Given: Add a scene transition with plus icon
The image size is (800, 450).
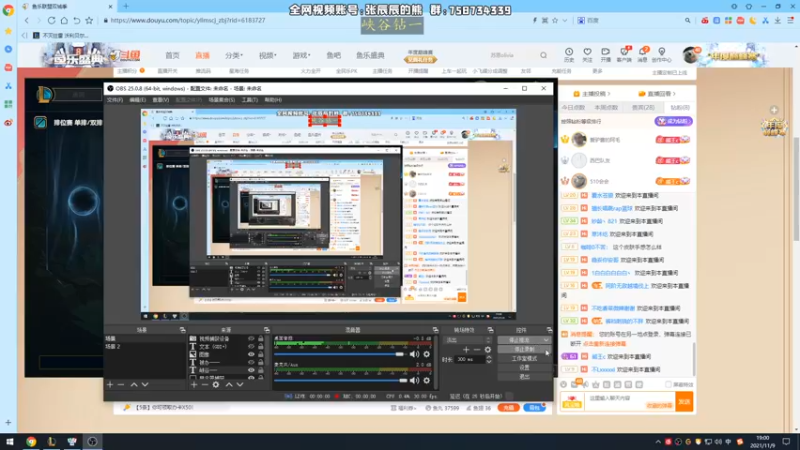Looking at the screenshot, I should click(x=466, y=349).
